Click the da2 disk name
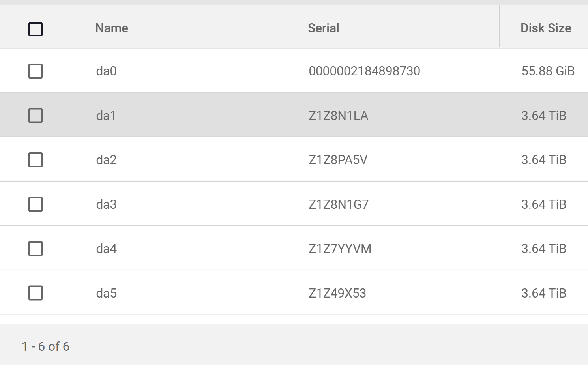This screenshot has width=588, height=365. [x=106, y=160]
